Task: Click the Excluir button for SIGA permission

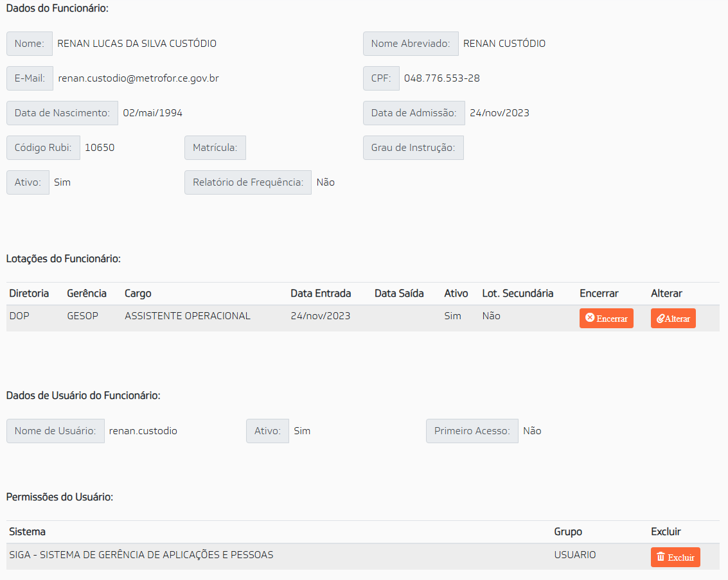Action: point(675,558)
